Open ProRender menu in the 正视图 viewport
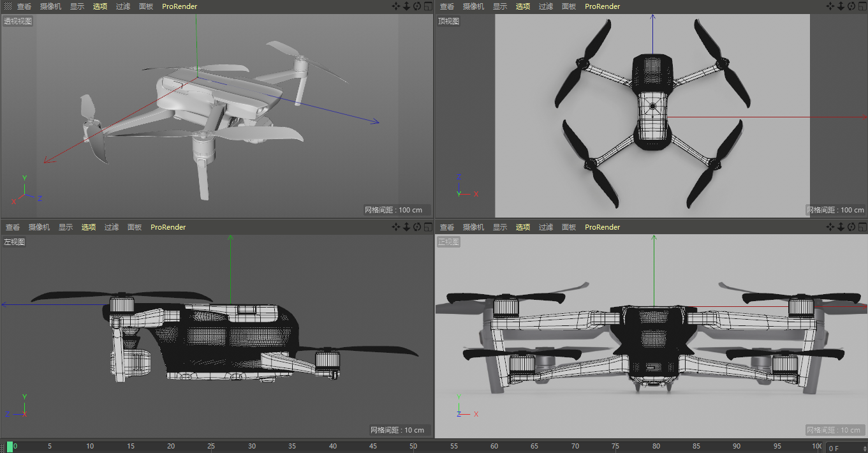The image size is (868, 453). click(x=602, y=227)
